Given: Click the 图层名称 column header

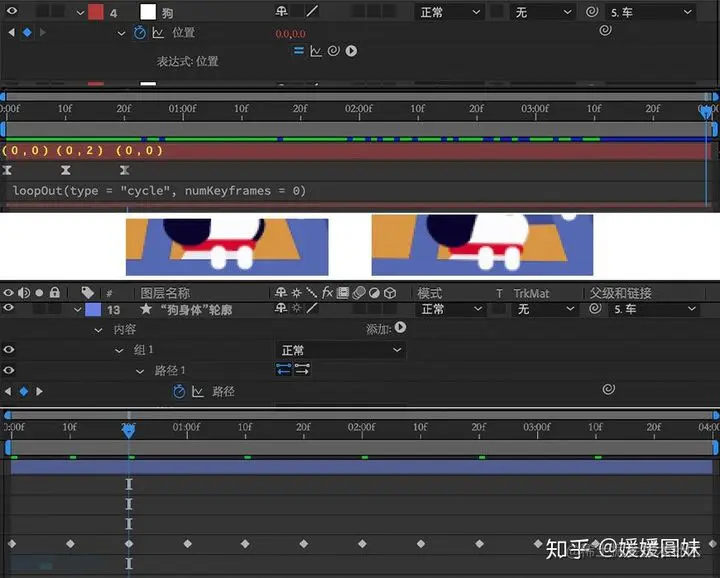Looking at the screenshot, I should point(165,293).
